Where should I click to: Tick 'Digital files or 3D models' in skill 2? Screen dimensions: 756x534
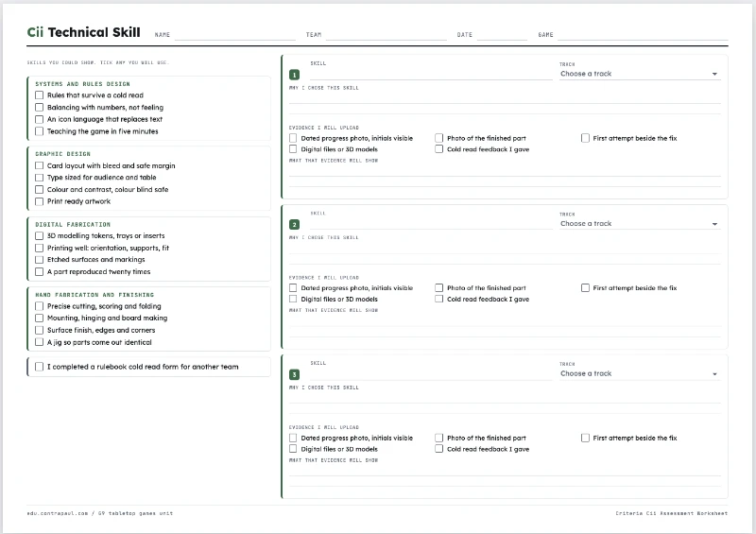coord(293,299)
